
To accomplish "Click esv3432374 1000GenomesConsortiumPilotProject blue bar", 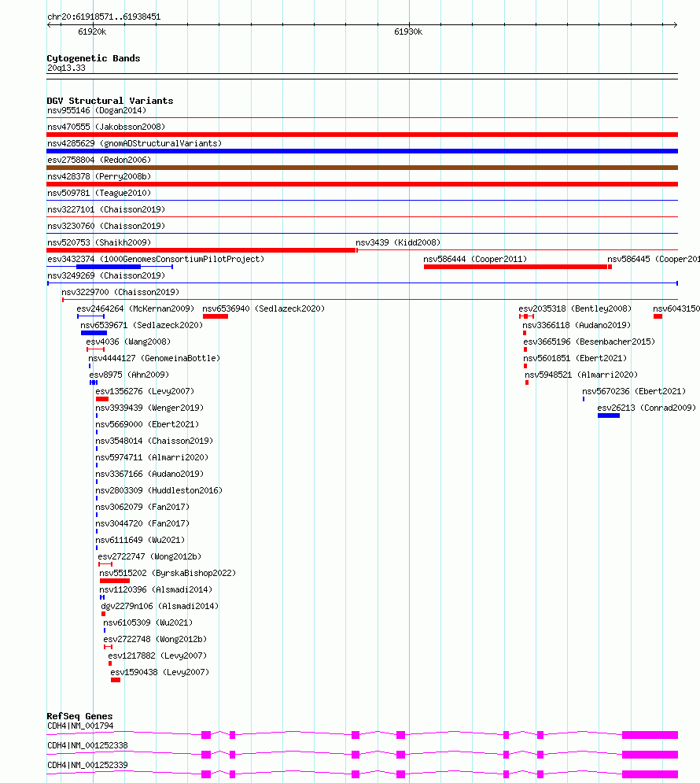I will click(109, 267).
